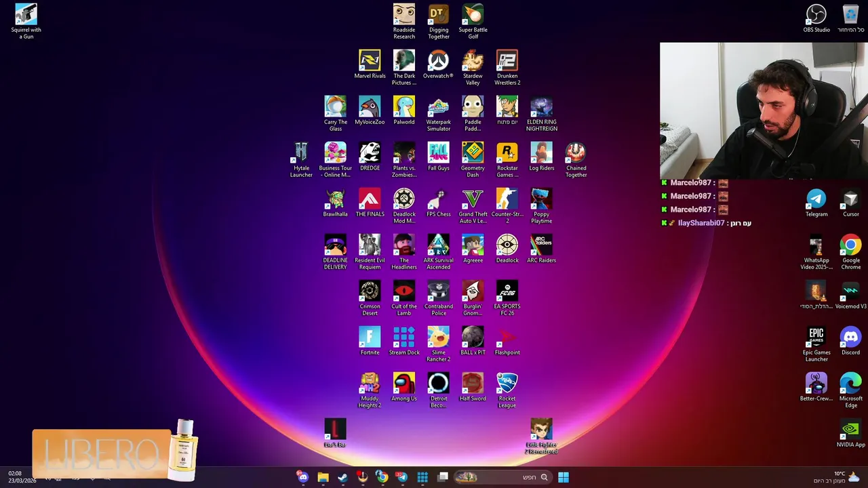Select the Palworld desktop icon
868x488 pixels.
[x=404, y=110]
